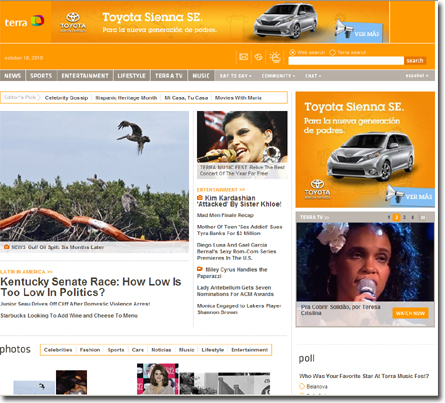
Task: Open Kentucky Senate Race headline
Action: tap(91, 287)
